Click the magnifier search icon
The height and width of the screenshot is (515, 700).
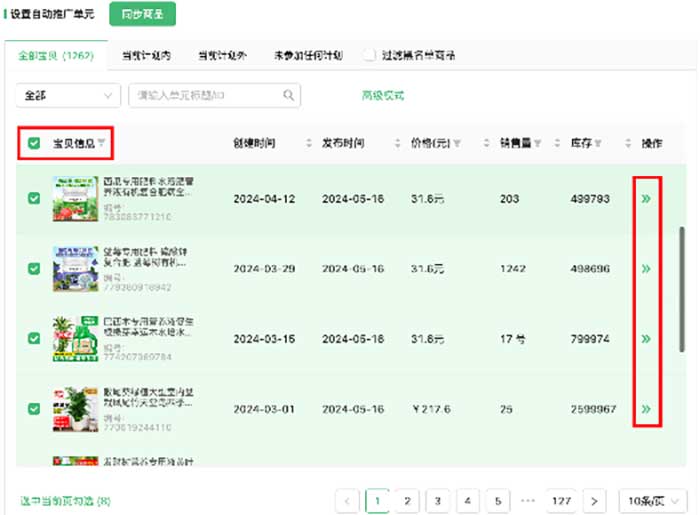tap(288, 95)
